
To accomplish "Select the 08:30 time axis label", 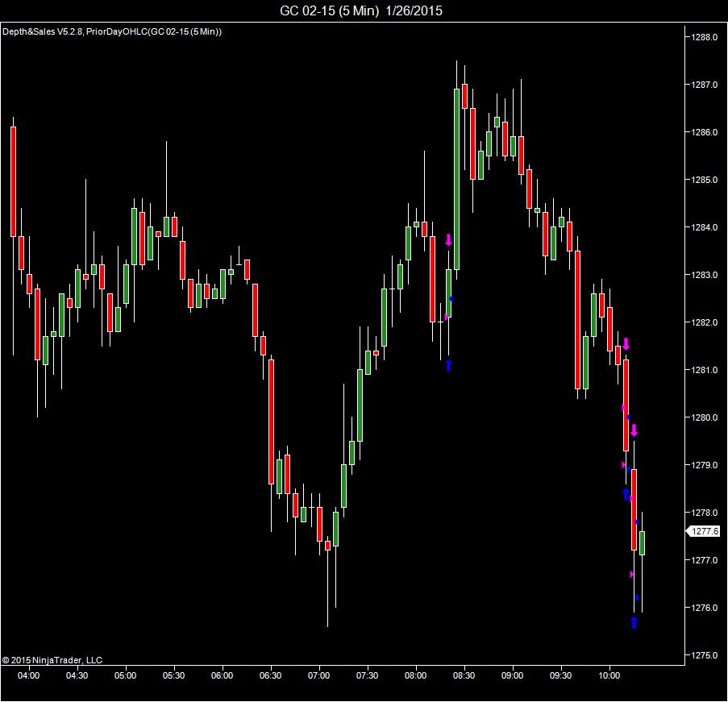I will tap(464, 675).
